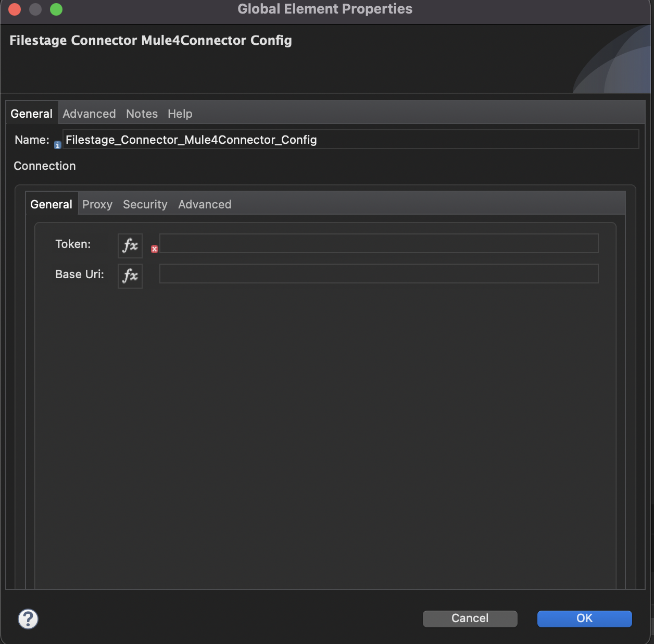This screenshot has width=654, height=644.
Task: Open the Notes tab
Action: pyautogui.click(x=142, y=114)
